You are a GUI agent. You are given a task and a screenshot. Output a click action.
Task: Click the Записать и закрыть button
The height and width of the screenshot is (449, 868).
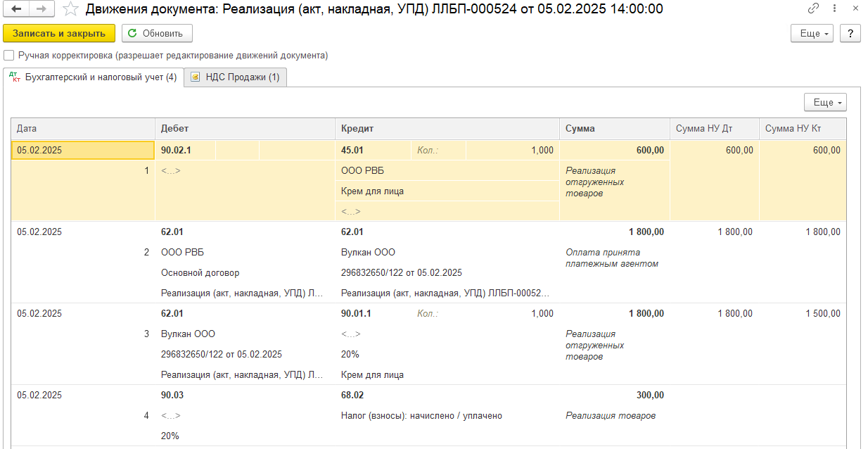59,33
